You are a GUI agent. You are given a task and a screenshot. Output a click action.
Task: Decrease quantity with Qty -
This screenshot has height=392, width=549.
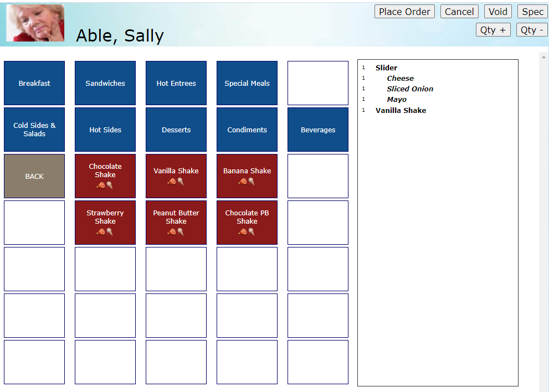tap(532, 30)
